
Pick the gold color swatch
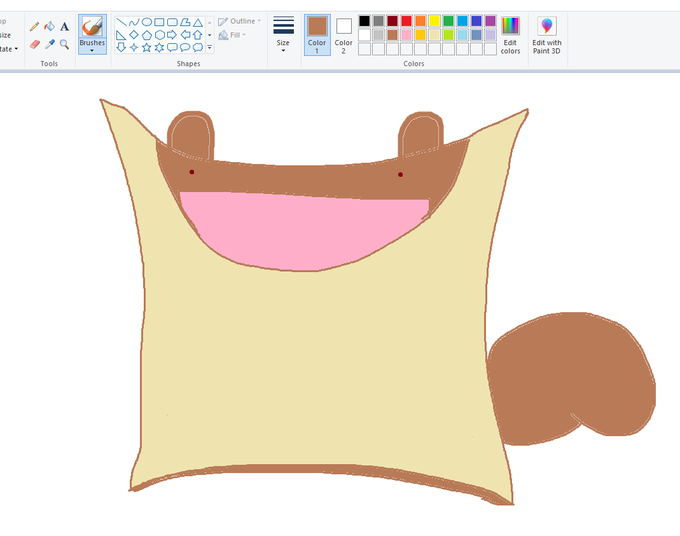click(420, 35)
